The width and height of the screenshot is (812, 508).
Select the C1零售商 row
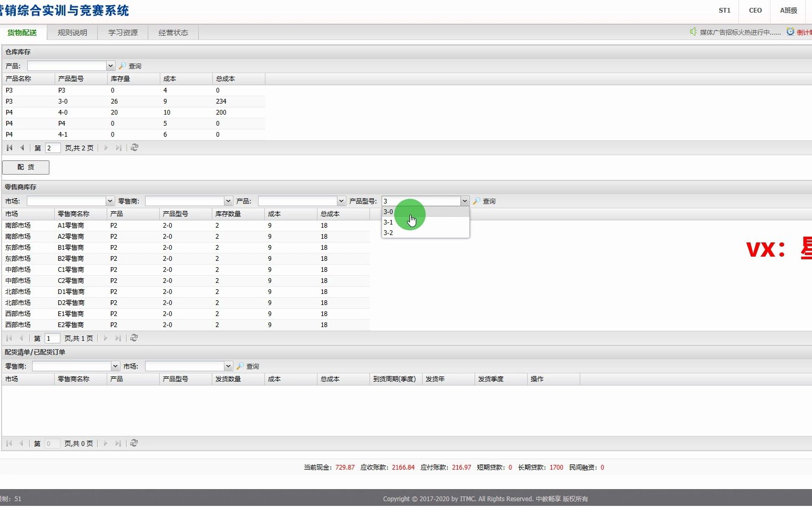186,270
